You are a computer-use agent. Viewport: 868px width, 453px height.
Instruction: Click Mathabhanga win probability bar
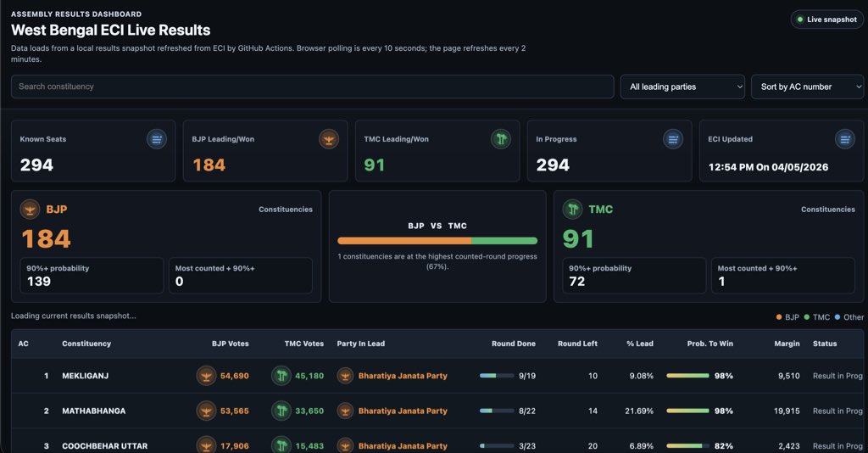(687, 411)
